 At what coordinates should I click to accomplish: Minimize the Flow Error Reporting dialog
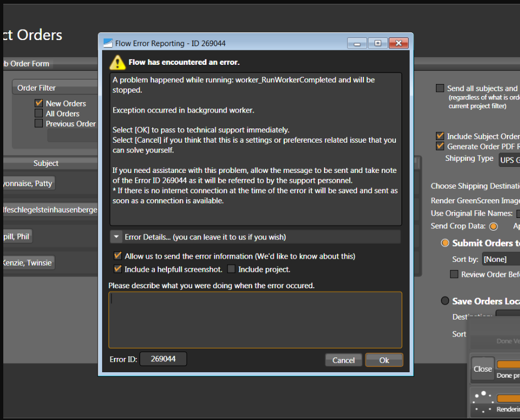pos(357,43)
